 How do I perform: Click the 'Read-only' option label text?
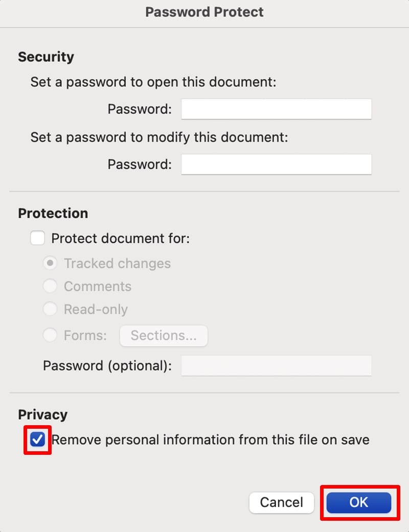[x=96, y=309]
